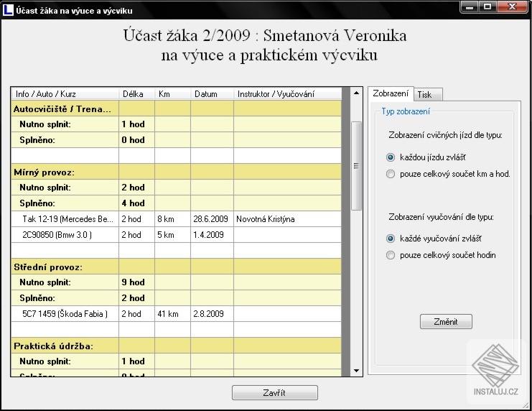Click the L app icon in title bar
This screenshot has height=411, width=532.
(8, 10)
